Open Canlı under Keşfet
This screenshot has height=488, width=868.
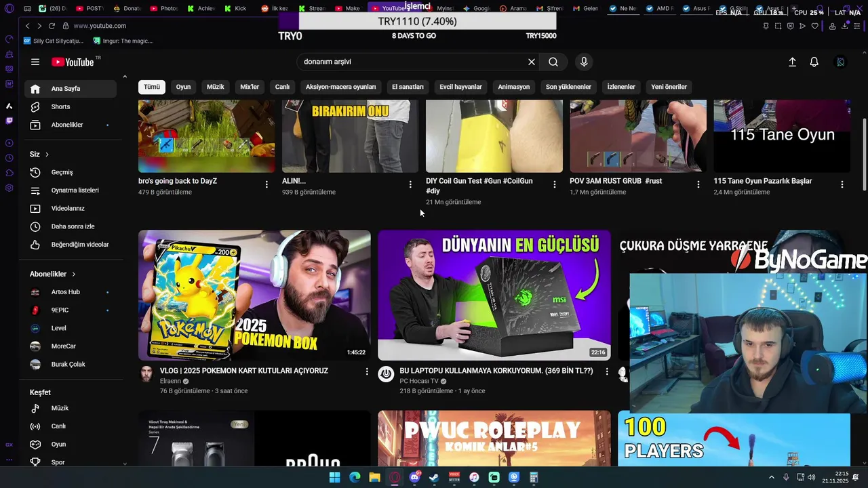(x=71, y=426)
